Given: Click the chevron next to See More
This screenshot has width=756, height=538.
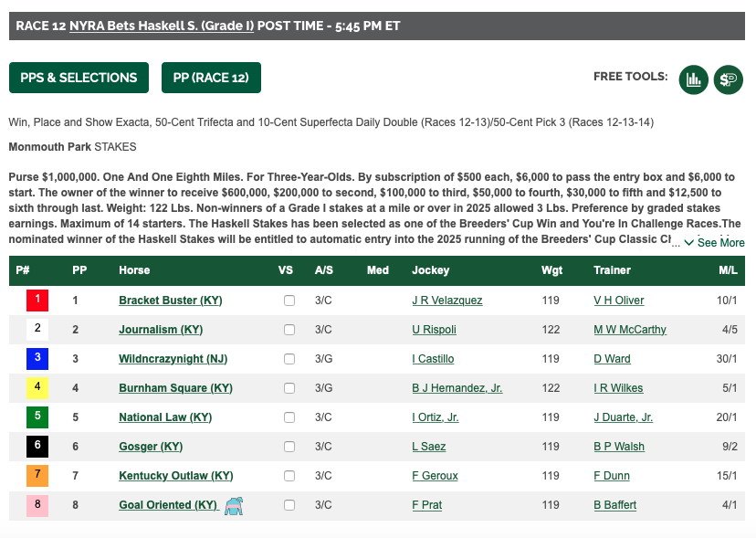Looking at the screenshot, I should coord(689,242).
